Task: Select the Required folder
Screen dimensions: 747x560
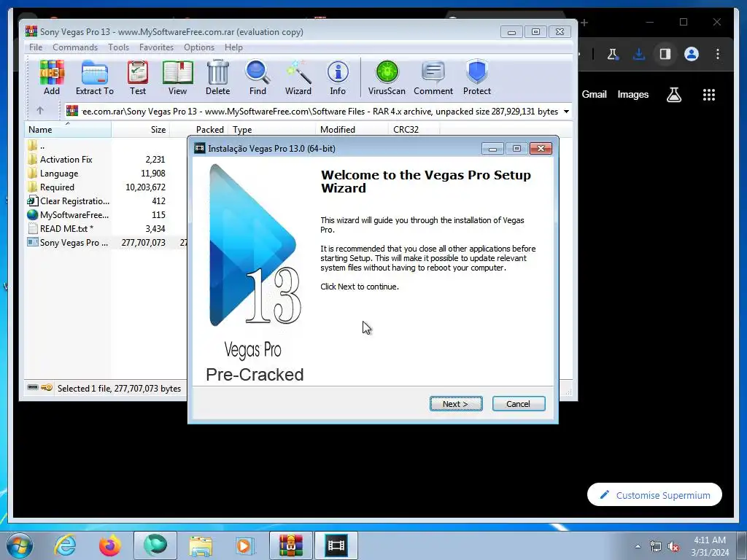Action: [51, 187]
